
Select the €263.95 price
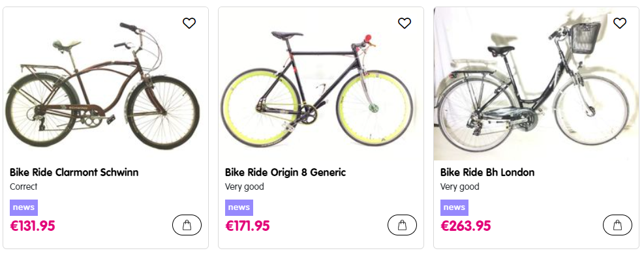(466, 226)
